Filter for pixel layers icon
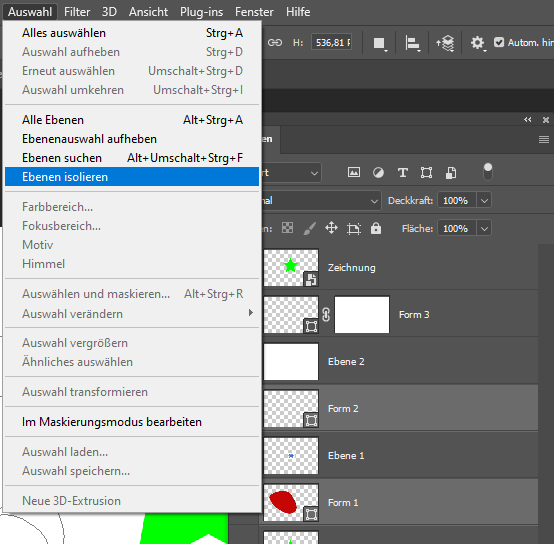 [354, 172]
